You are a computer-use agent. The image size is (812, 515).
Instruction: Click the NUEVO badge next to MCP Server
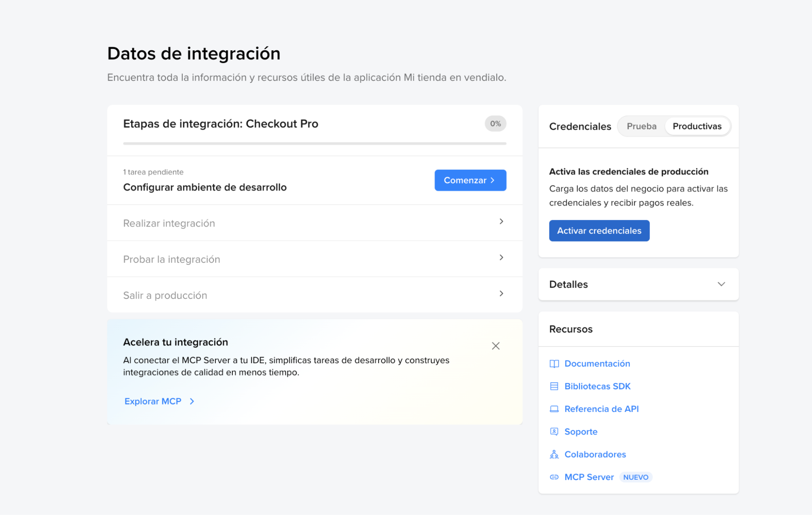(x=636, y=477)
